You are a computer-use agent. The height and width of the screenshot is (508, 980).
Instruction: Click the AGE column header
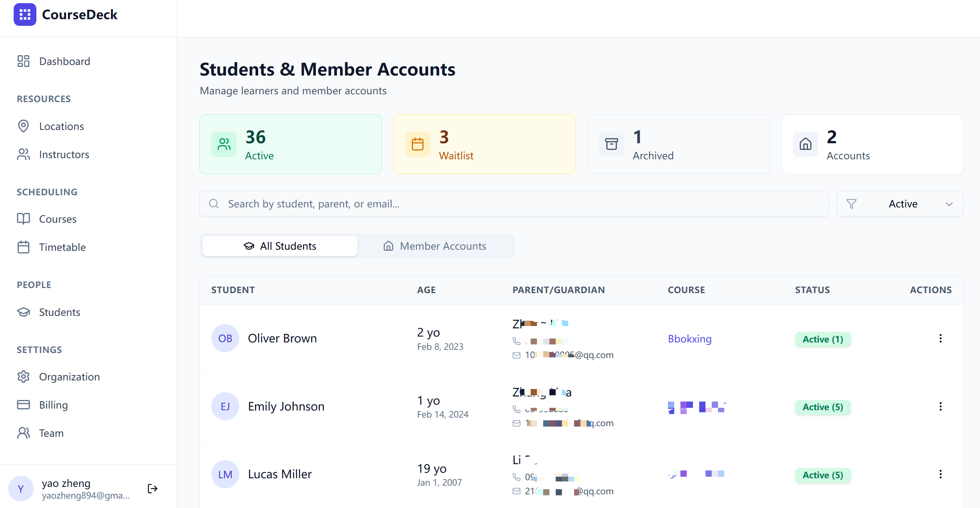point(426,290)
